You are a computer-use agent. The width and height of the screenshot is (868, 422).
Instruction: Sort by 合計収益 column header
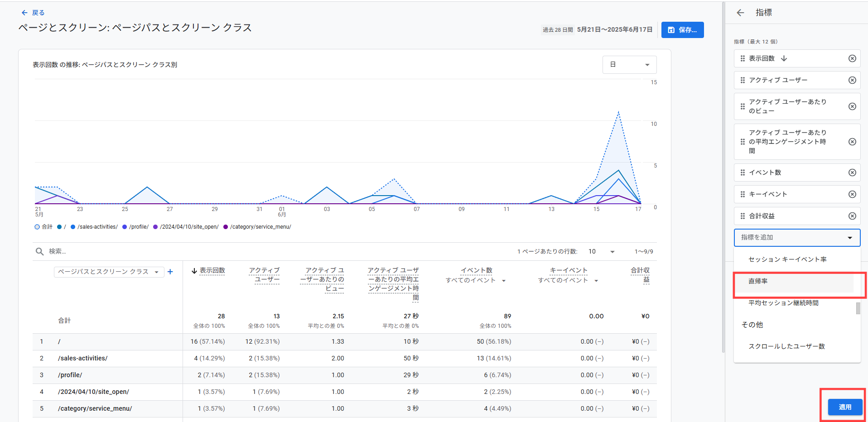tap(640, 275)
